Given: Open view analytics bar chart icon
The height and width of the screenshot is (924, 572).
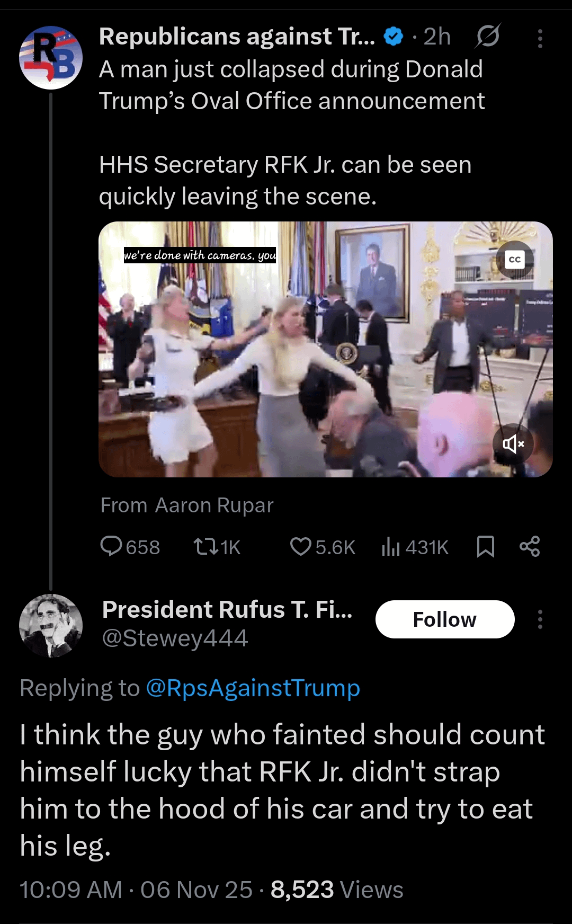Looking at the screenshot, I should 391,546.
